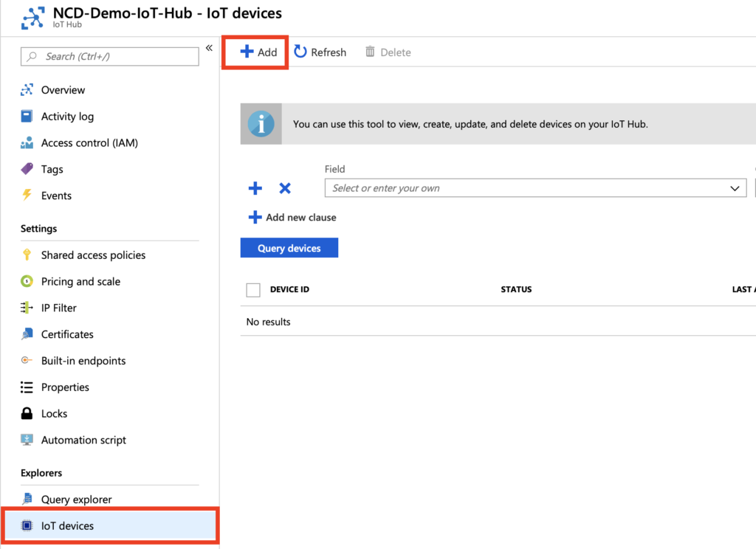Select IoT devices in Explorers
This screenshot has width=756, height=549.
coord(110,525)
